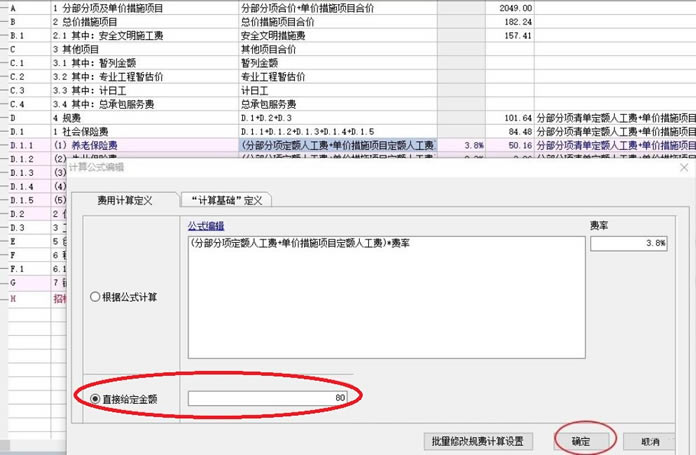Select the 直接给定金额 radio option

coord(95,399)
